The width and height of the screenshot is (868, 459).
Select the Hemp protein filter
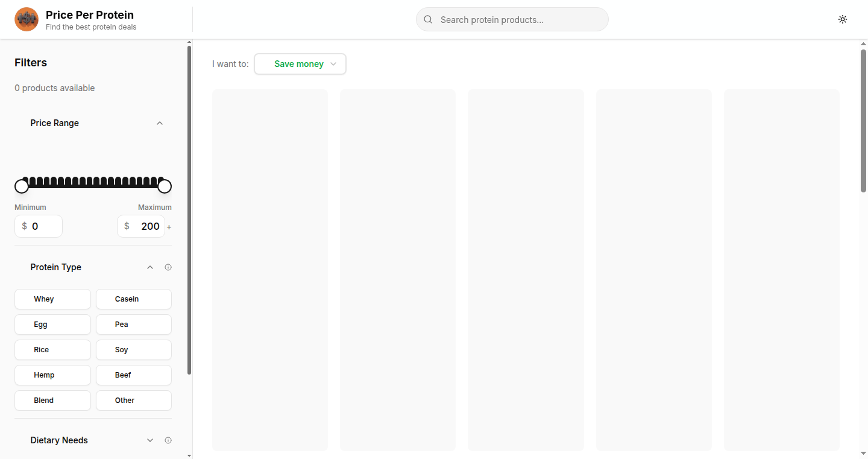pos(52,375)
